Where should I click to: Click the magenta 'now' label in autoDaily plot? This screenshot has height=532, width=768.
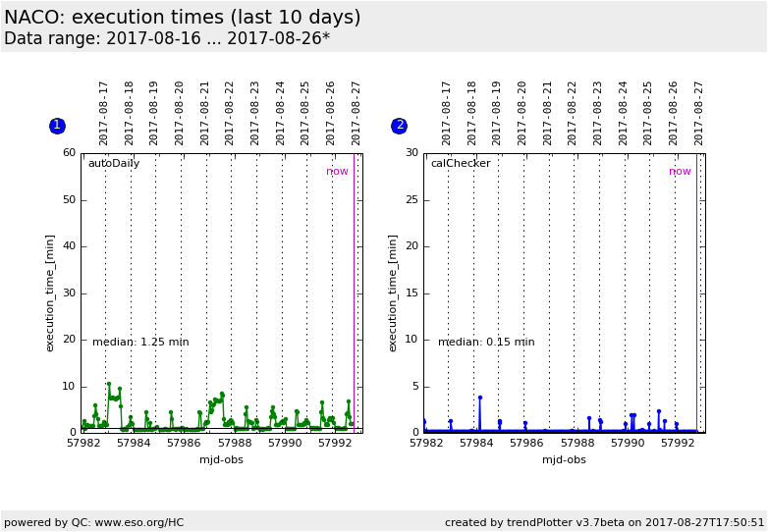337,172
